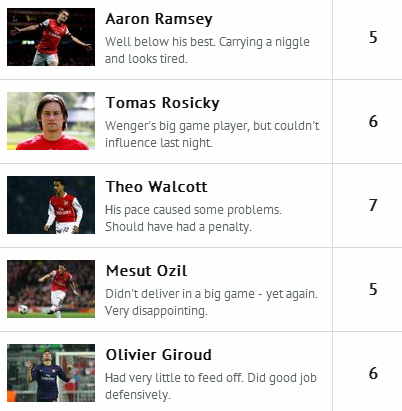This screenshot has width=402, height=411.
Task: Click the 'Very disappointing' comment text
Action: point(156,311)
